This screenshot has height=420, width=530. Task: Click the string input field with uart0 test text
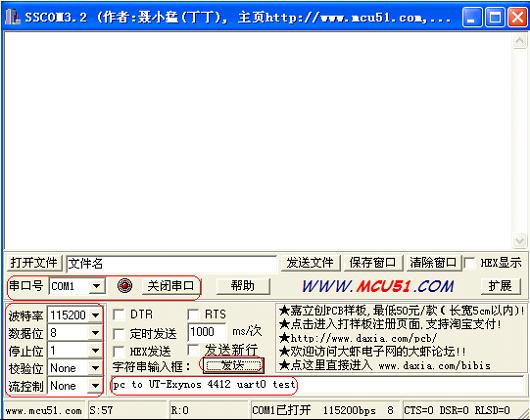pos(317,385)
